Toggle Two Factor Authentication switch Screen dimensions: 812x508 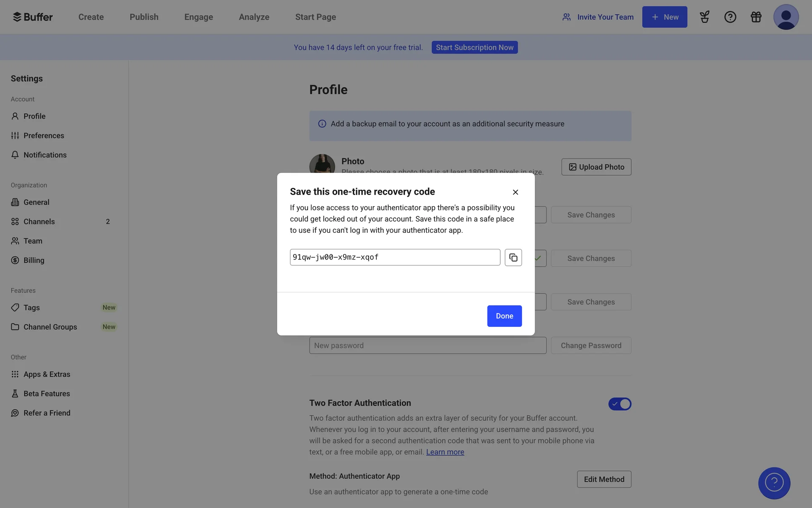click(620, 404)
